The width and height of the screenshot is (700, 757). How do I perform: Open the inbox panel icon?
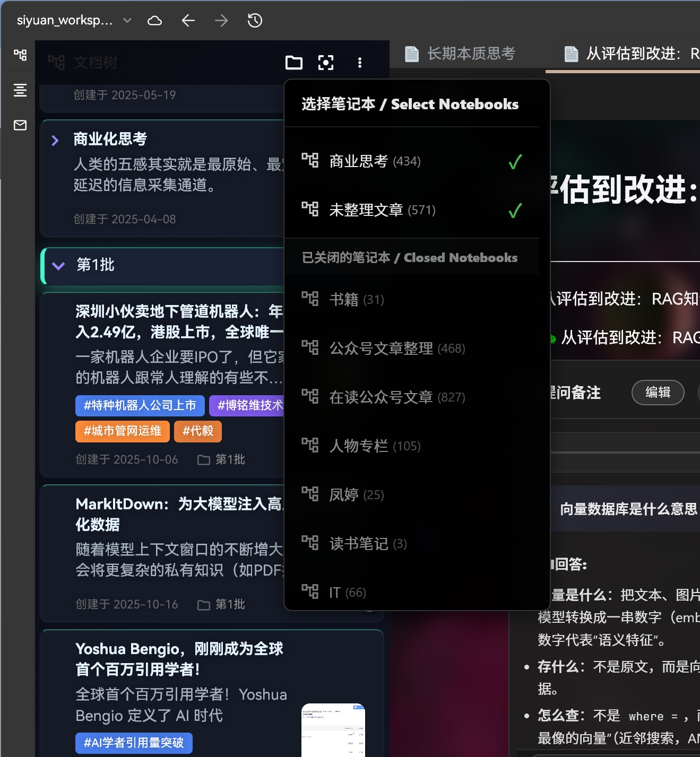click(x=20, y=126)
